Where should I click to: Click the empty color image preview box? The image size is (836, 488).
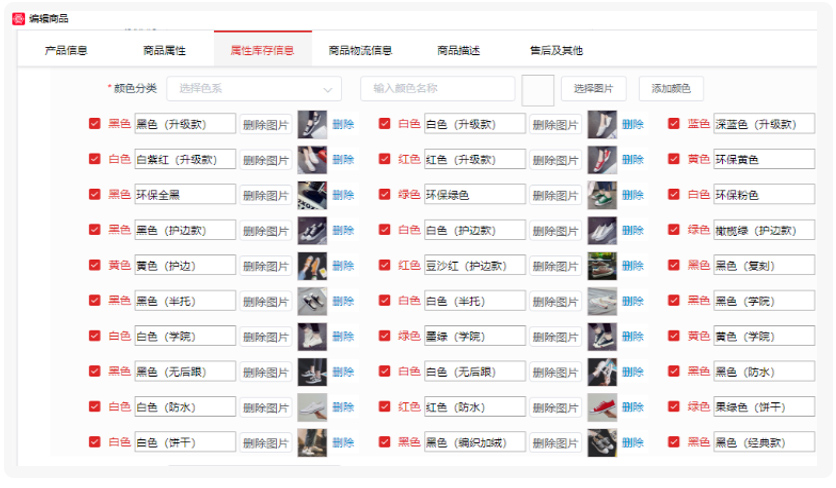(537, 90)
